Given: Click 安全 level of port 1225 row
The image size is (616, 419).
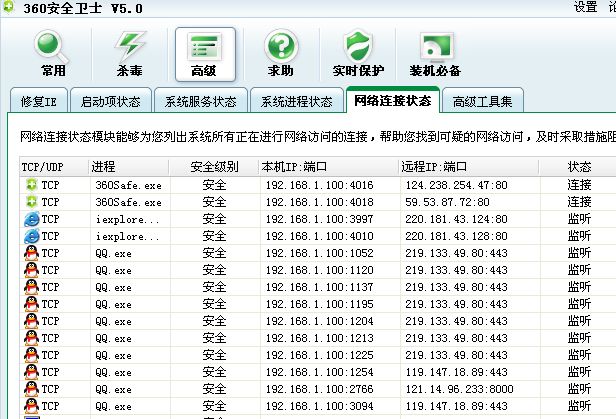Looking at the screenshot, I should (x=214, y=355).
